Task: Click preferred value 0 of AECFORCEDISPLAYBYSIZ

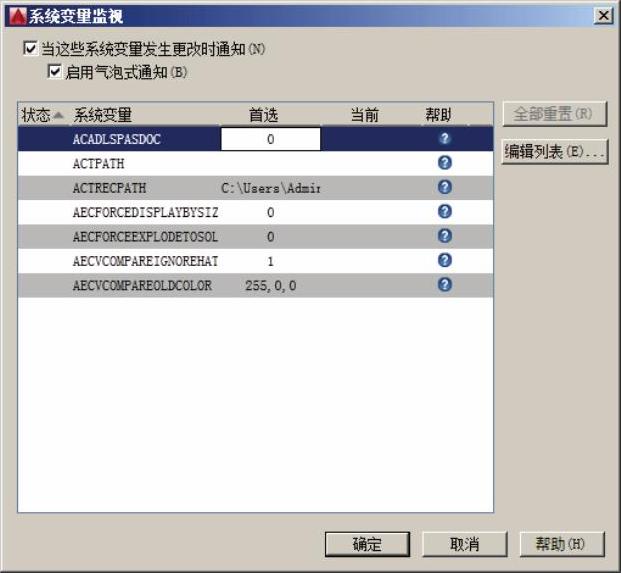Action: click(x=270, y=212)
